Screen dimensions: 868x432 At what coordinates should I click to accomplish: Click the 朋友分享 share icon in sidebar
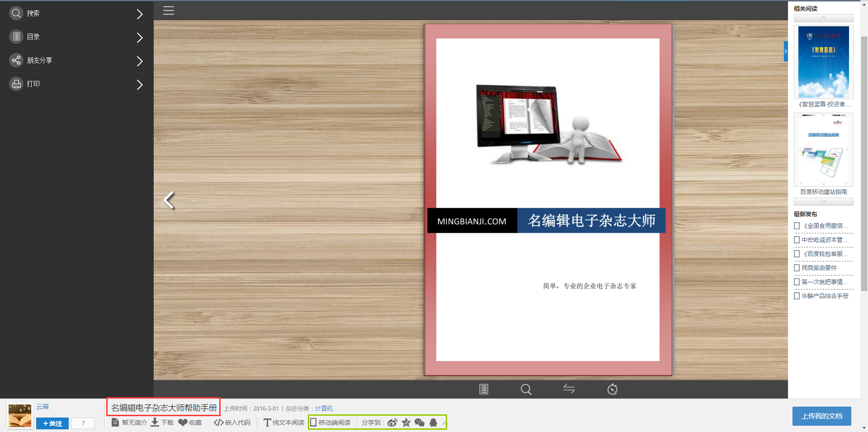[x=16, y=60]
